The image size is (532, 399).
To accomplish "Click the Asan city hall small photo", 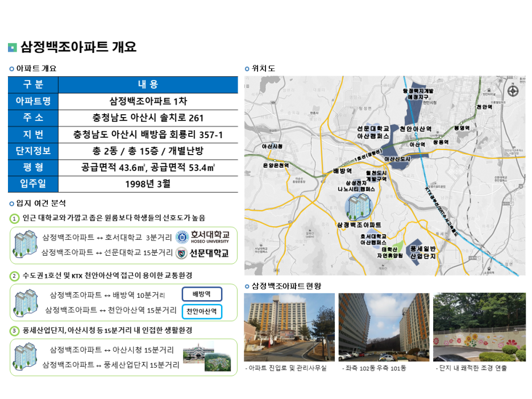I will click(x=198, y=352).
